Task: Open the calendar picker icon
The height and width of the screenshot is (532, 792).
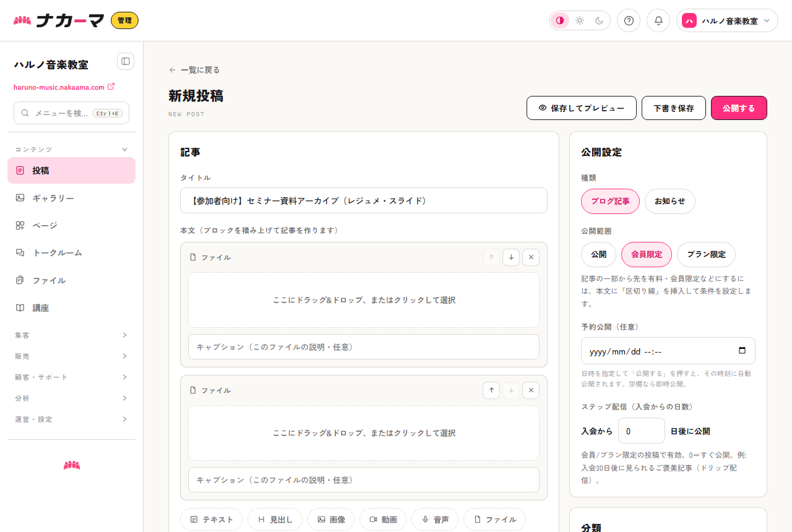Action: (742, 351)
